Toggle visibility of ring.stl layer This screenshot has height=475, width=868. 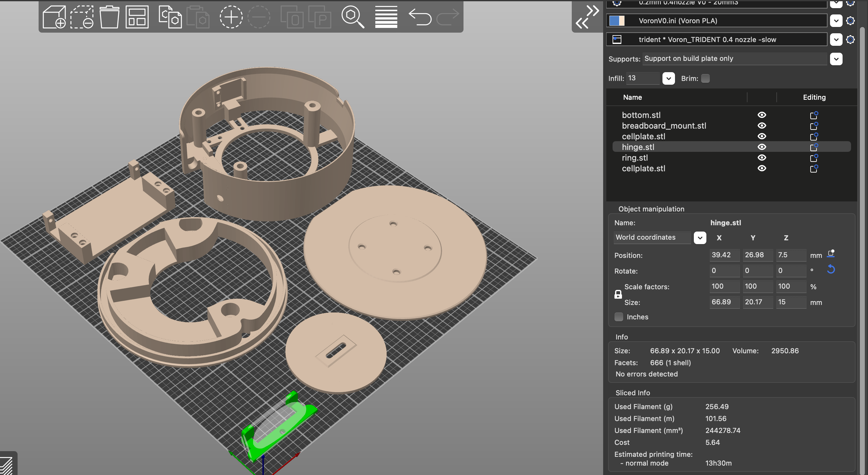762,157
